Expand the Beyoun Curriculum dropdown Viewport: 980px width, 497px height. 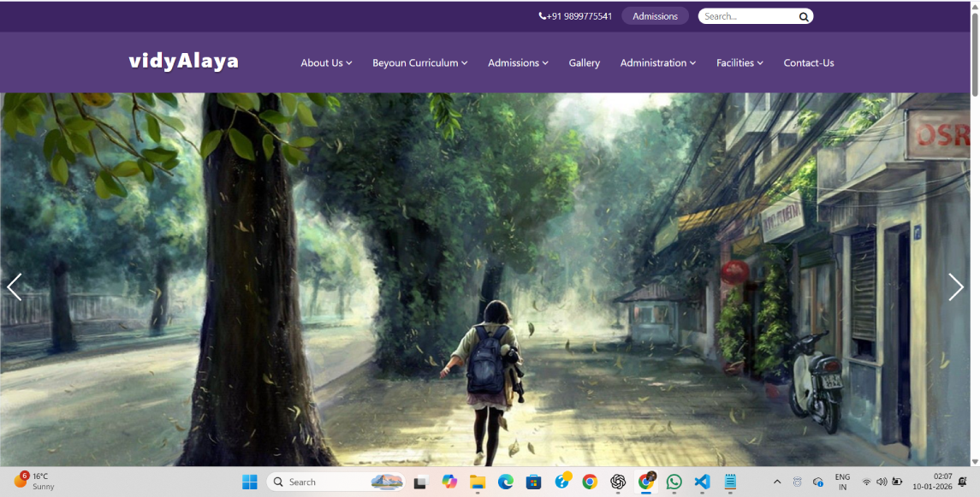tap(419, 63)
